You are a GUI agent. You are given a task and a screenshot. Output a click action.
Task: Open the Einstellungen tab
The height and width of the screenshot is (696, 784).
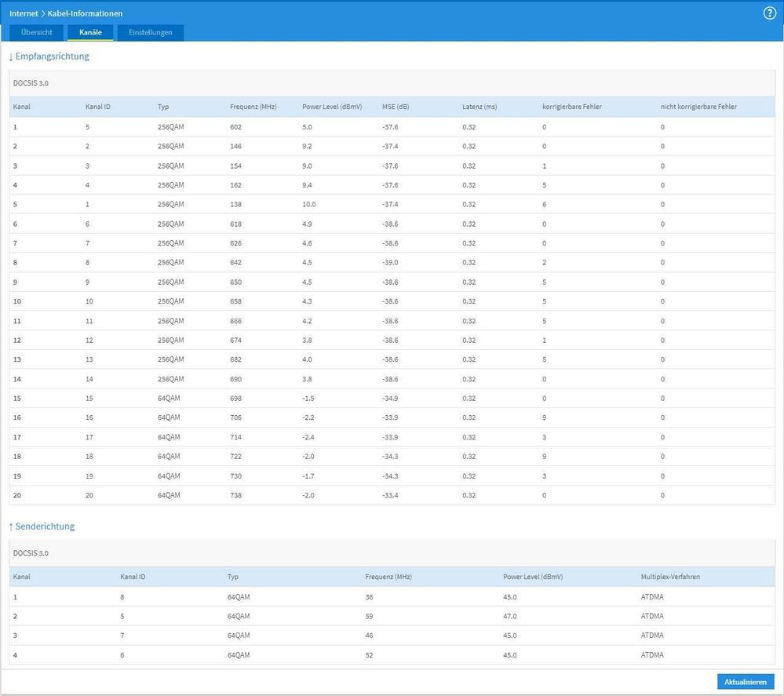click(151, 32)
